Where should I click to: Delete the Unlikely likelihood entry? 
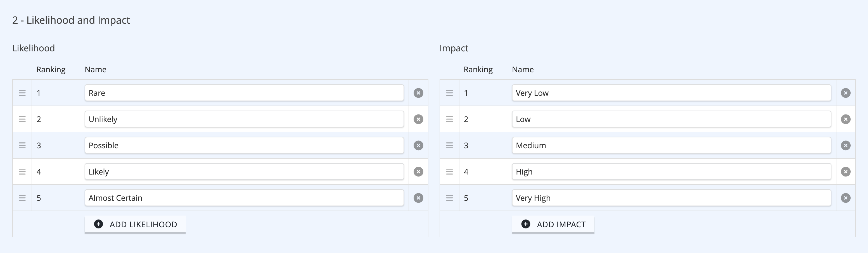[418, 119]
